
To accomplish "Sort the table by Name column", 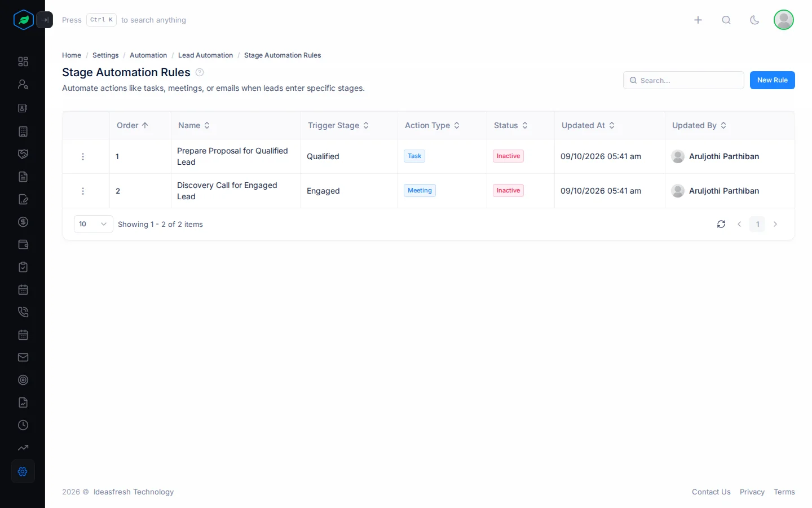I will pyautogui.click(x=194, y=125).
